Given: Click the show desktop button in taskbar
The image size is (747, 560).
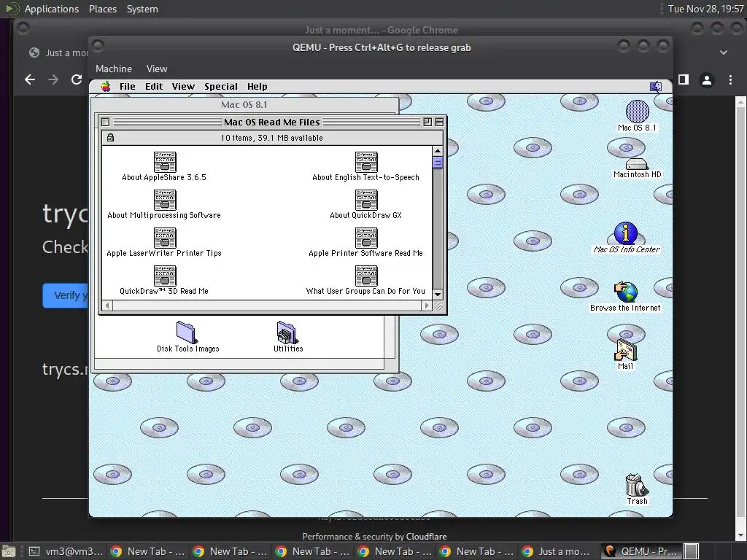Looking at the screenshot, I should [9, 551].
